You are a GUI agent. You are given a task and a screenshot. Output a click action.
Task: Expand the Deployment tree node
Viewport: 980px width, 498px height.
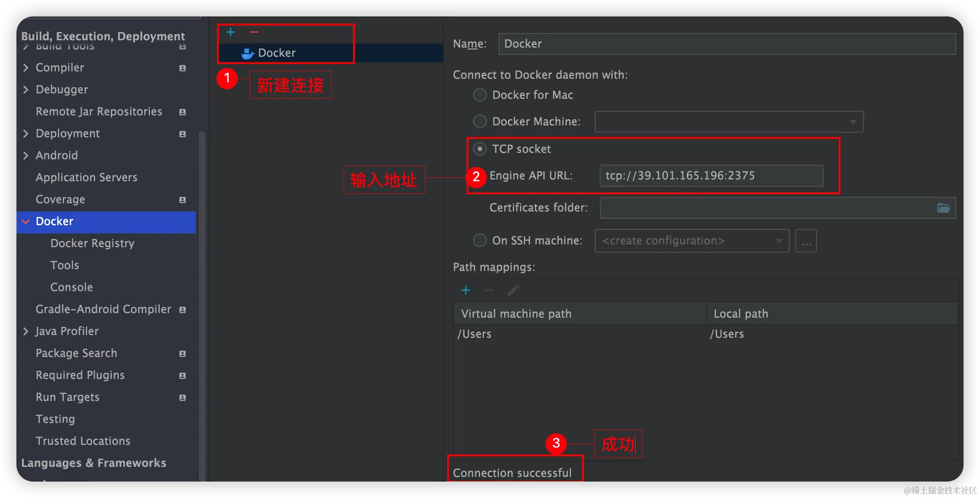click(26, 134)
